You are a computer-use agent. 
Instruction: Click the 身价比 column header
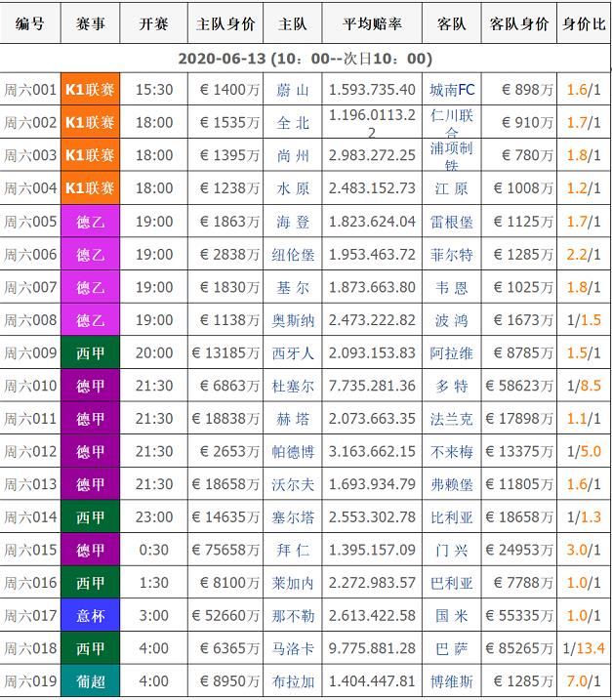pos(584,24)
